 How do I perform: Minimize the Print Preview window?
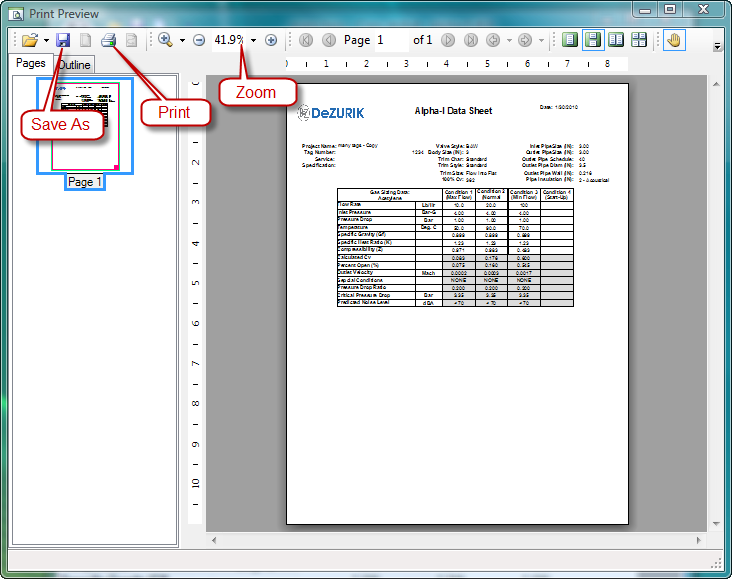645,10
